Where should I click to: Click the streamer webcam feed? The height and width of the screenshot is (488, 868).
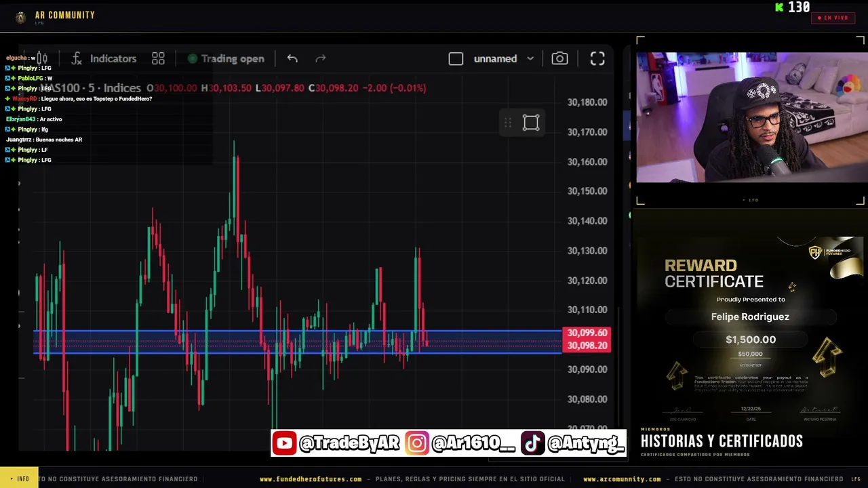click(751, 117)
